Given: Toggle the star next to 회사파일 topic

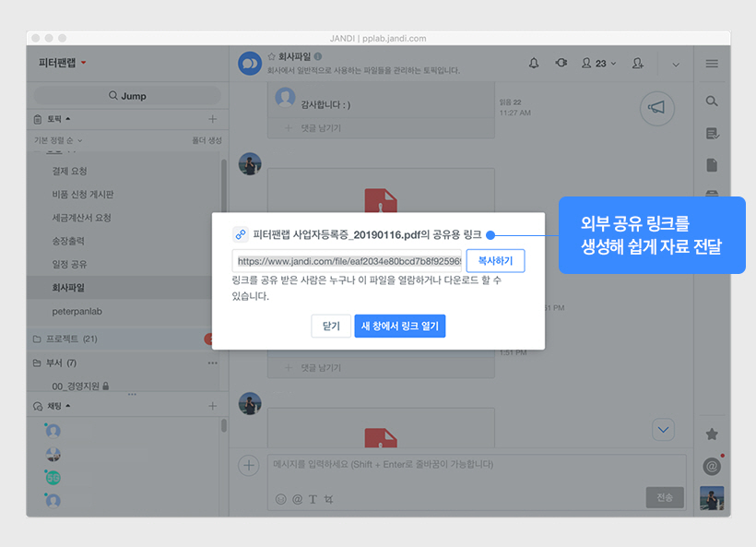Looking at the screenshot, I should click(272, 56).
